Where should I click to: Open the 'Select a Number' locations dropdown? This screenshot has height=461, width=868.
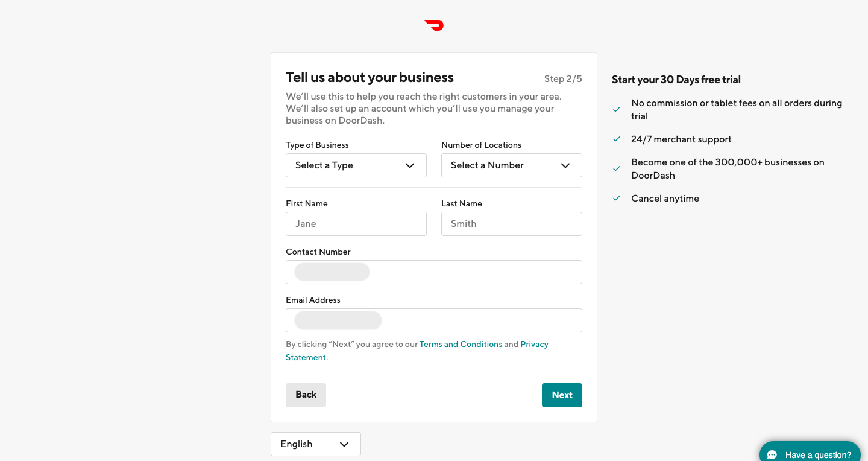(x=511, y=165)
